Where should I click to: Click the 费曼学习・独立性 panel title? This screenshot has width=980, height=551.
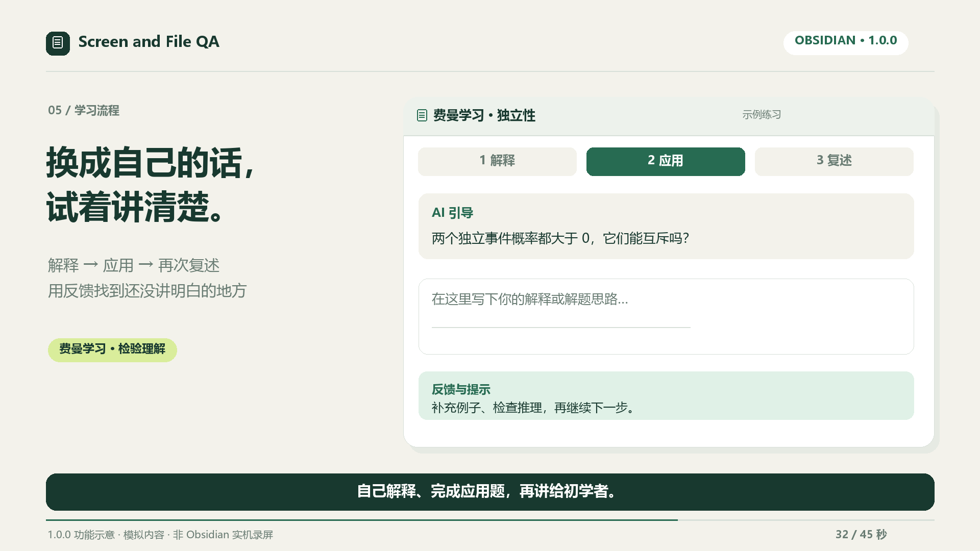coord(484,115)
